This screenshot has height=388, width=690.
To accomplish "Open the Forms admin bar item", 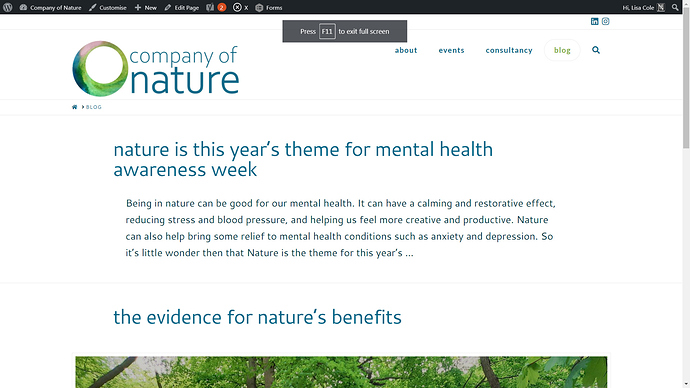I will pyautogui.click(x=269, y=7).
